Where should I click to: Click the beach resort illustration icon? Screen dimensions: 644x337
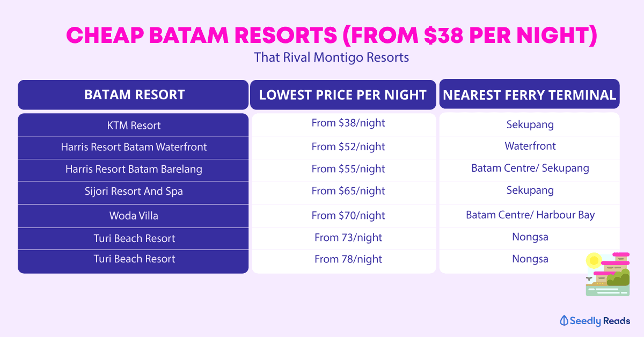coord(607,274)
